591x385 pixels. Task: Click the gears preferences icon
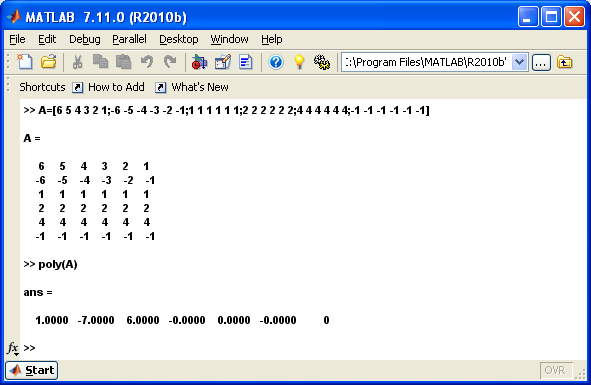tap(322, 62)
